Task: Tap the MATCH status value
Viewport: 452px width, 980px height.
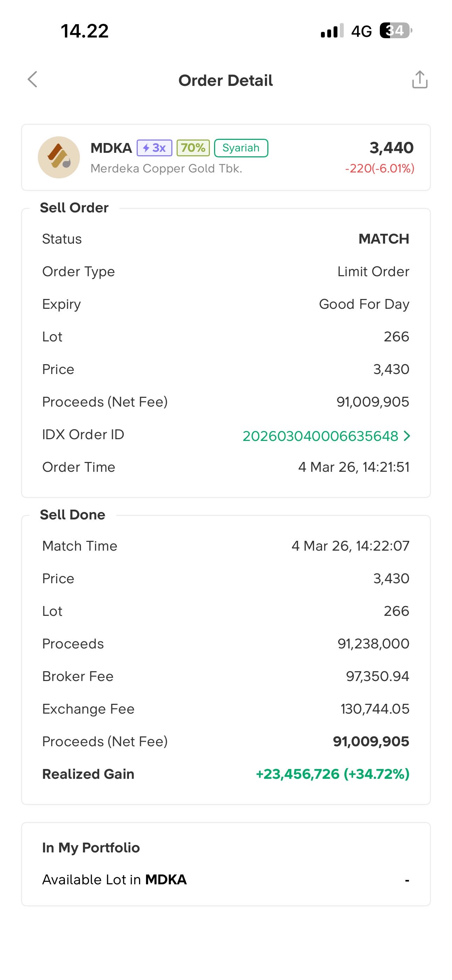Action: click(x=384, y=239)
